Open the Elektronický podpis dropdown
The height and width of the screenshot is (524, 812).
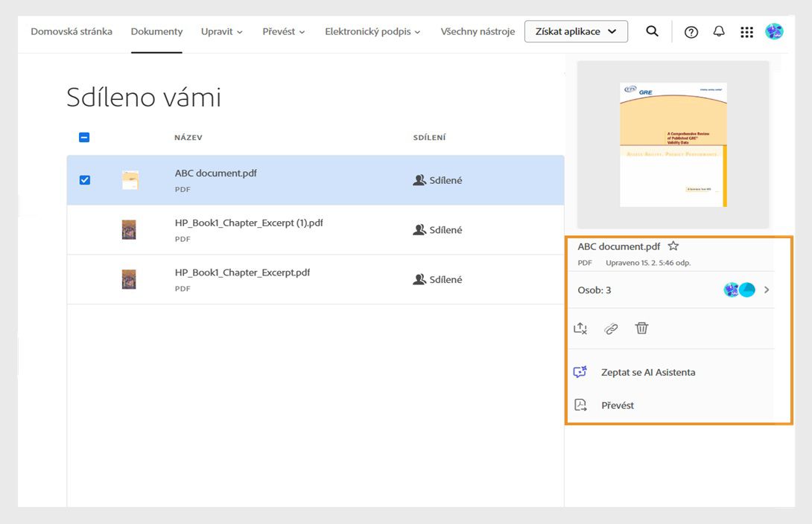372,31
